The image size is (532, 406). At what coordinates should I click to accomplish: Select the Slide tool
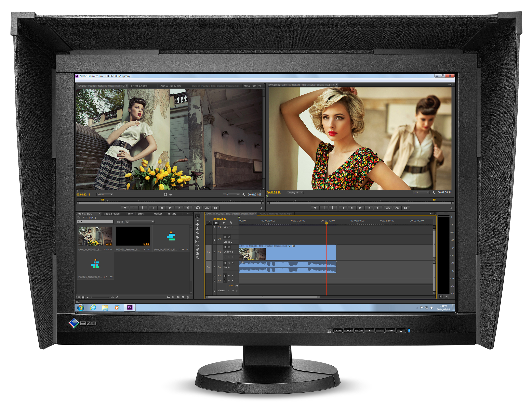197,245
